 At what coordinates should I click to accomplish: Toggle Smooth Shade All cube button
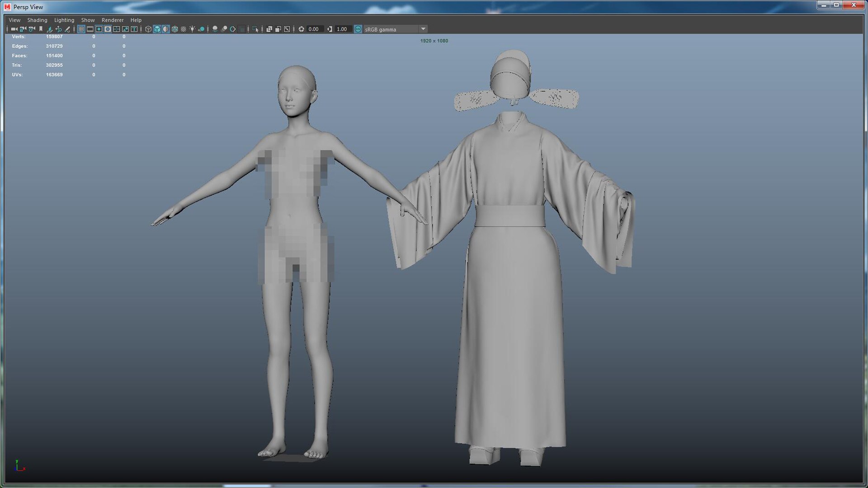[x=157, y=29]
